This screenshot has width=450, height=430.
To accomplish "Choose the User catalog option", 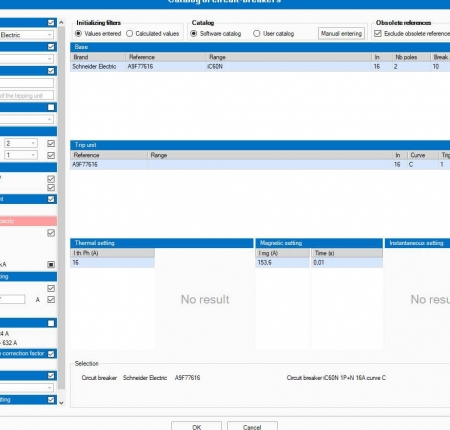I will click(256, 34).
